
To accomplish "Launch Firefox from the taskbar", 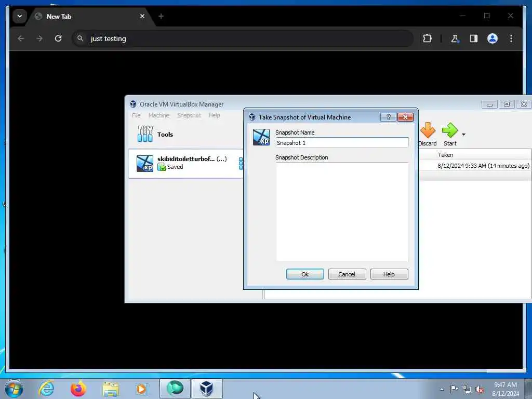I will (78, 389).
